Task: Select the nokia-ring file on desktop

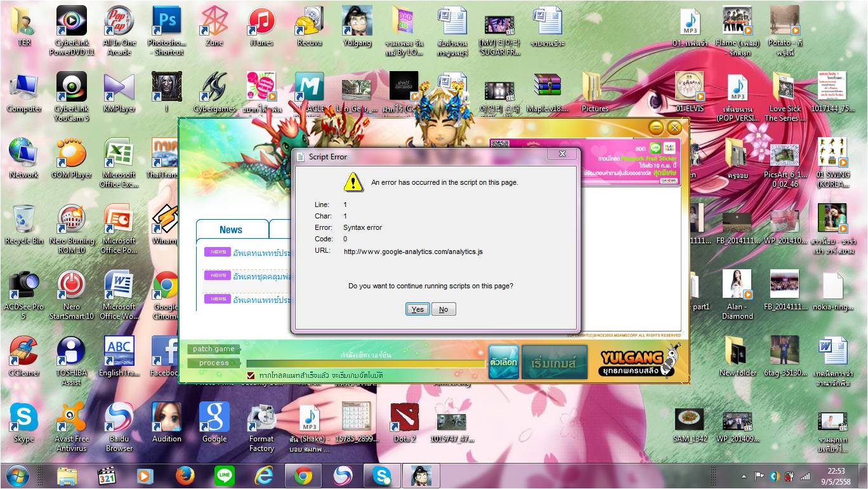Action: [x=832, y=291]
